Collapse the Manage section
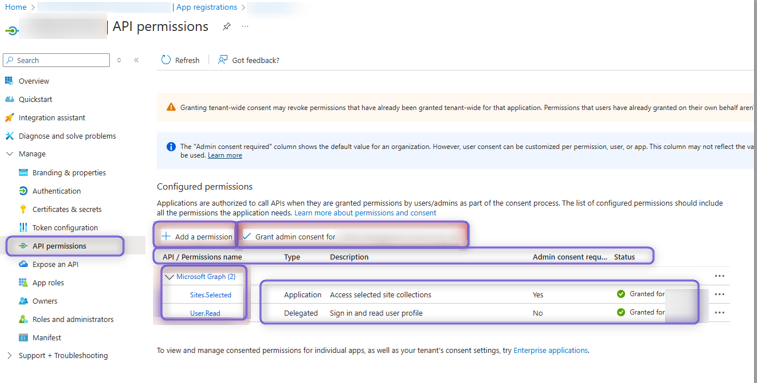757x383 pixels. 10,154
